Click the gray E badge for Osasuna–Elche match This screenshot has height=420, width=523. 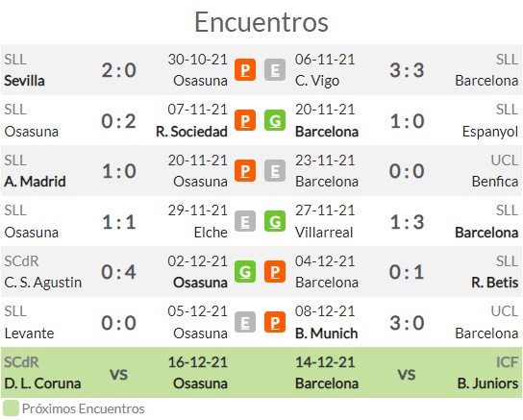245,221
